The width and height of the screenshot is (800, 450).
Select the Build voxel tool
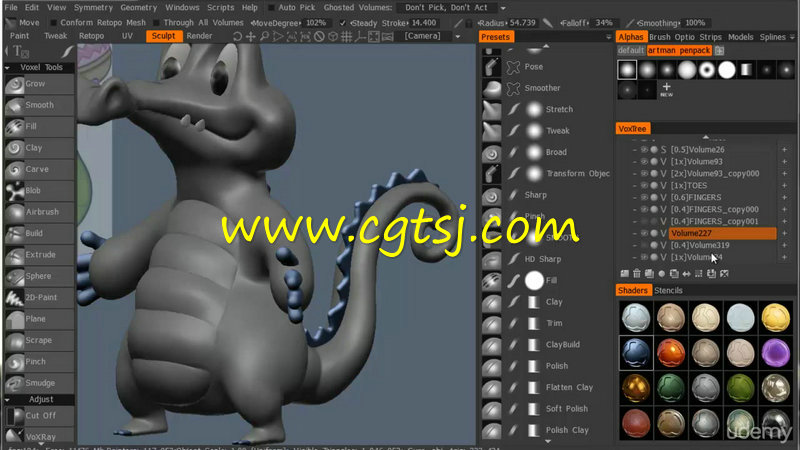tap(39, 233)
